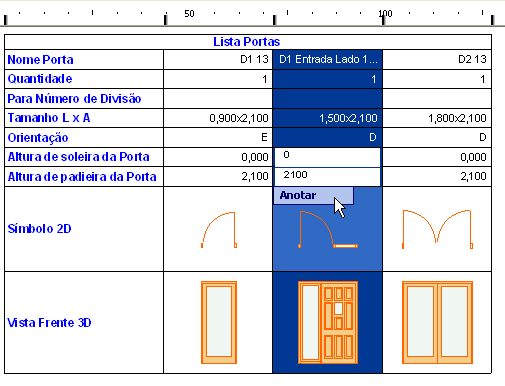Click the 1,500x2,100 size cell
The width and height of the screenshot is (505, 386).
pos(327,118)
